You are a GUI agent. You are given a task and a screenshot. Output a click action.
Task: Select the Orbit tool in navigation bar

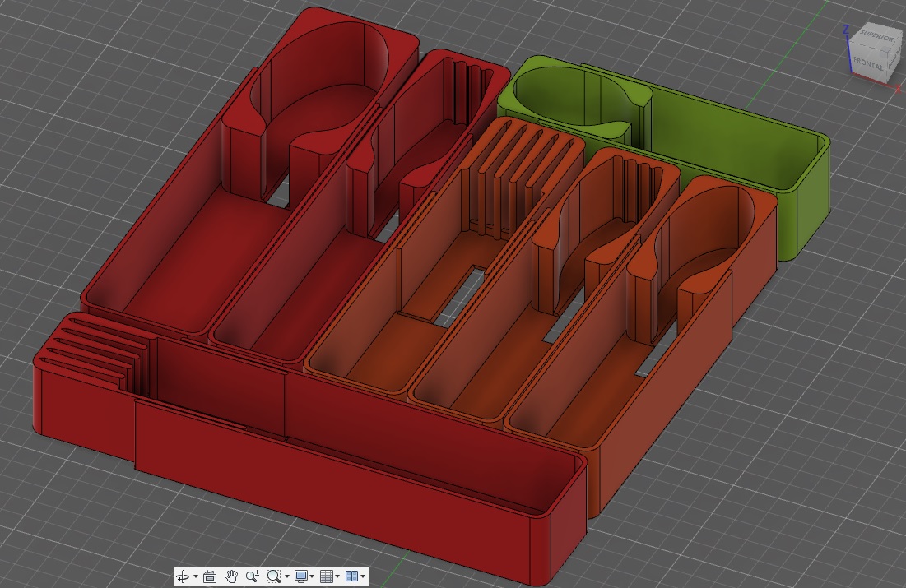(183, 576)
